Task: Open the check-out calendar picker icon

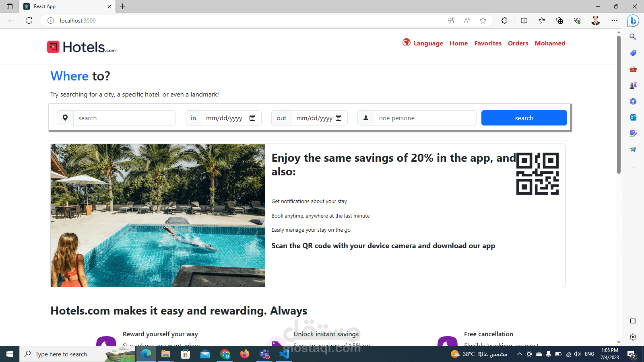Action: pos(339,118)
